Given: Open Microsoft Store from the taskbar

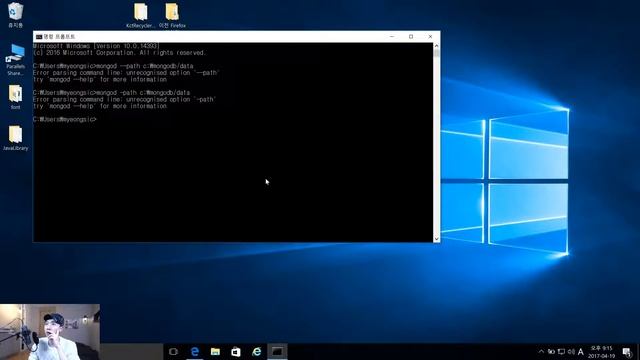Looking at the screenshot, I should 236,351.
